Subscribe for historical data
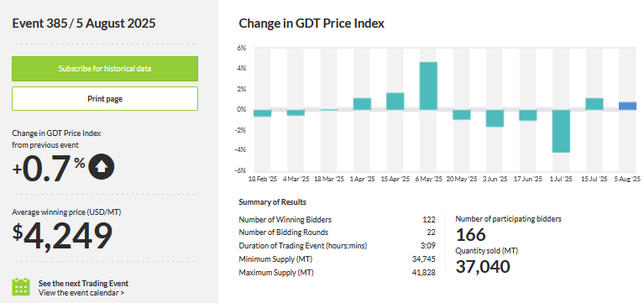 point(105,69)
